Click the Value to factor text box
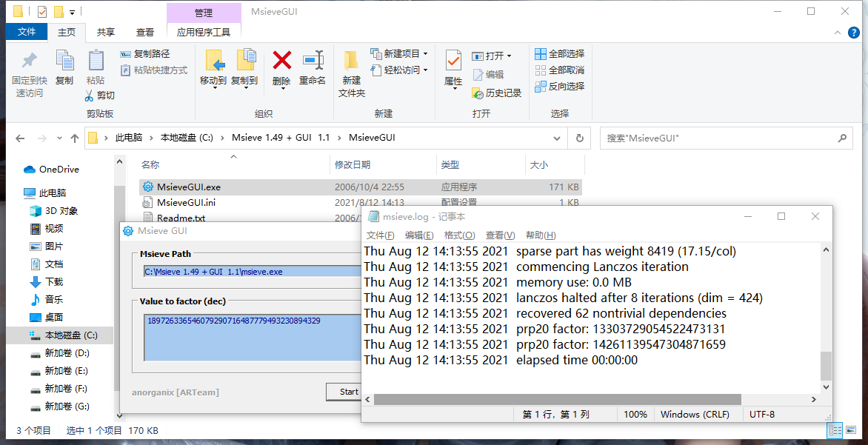 click(x=253, y=338)
